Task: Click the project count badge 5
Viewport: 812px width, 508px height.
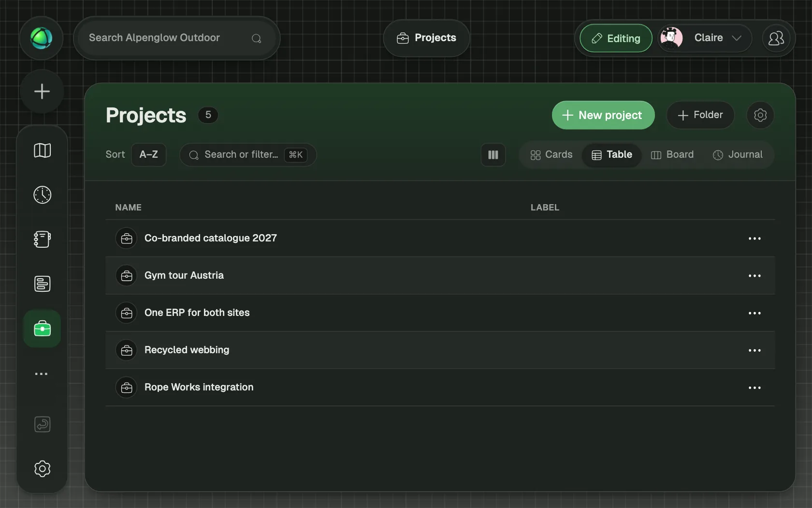Action: tap(208, 115)
